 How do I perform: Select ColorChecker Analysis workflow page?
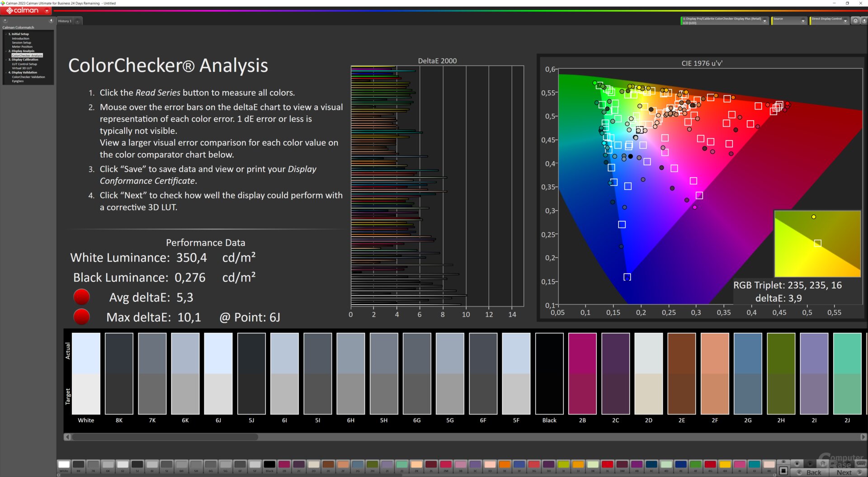tap(27, 55)
